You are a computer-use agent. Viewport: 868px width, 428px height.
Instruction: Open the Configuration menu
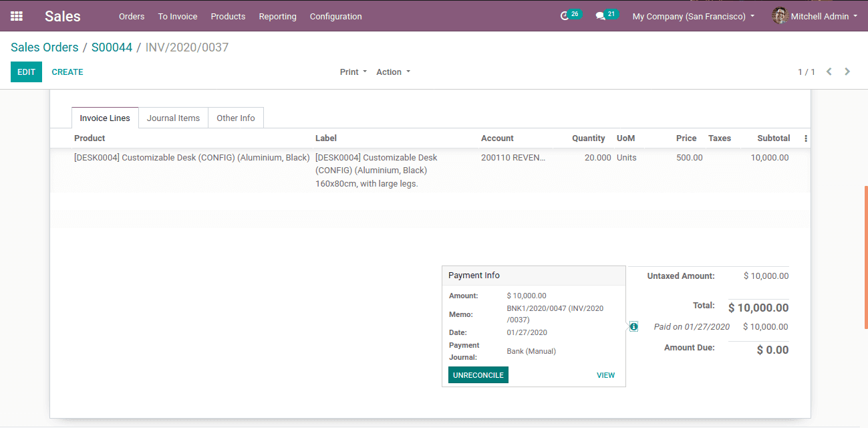pyautogui.click(x=335, y=16)
